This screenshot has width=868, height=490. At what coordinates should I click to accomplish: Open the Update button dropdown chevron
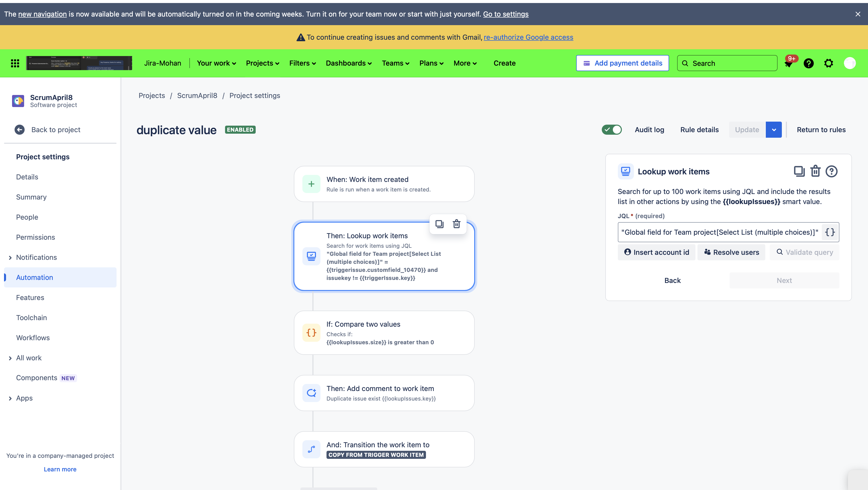pyautogui.click(x=774, y=129)
